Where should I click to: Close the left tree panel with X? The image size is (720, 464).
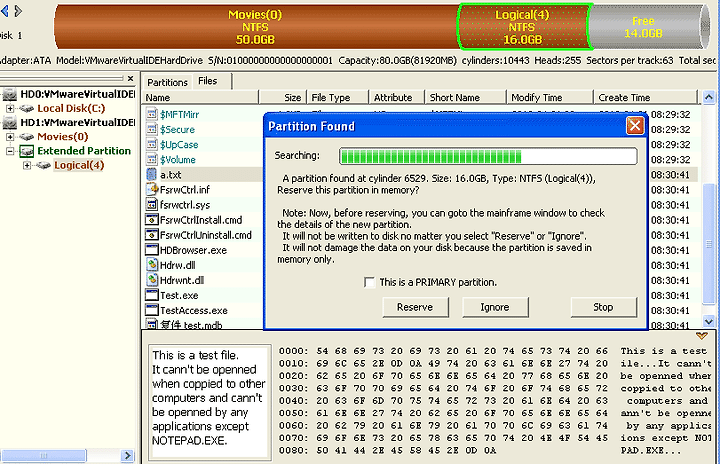click(130, 79)
